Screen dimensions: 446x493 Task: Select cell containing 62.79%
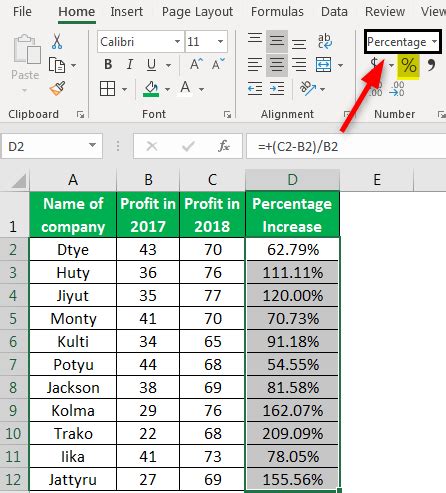click(292, 249)
